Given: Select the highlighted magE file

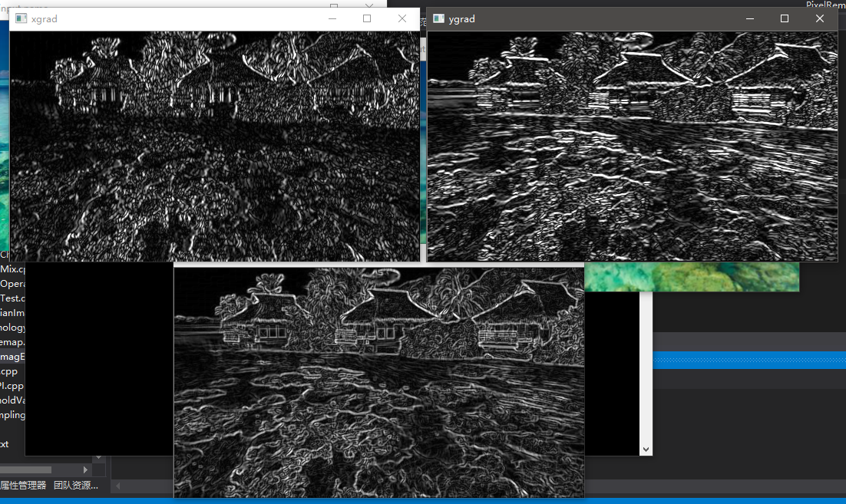Looking at the screenshot, I should click(x=12, y=356).
